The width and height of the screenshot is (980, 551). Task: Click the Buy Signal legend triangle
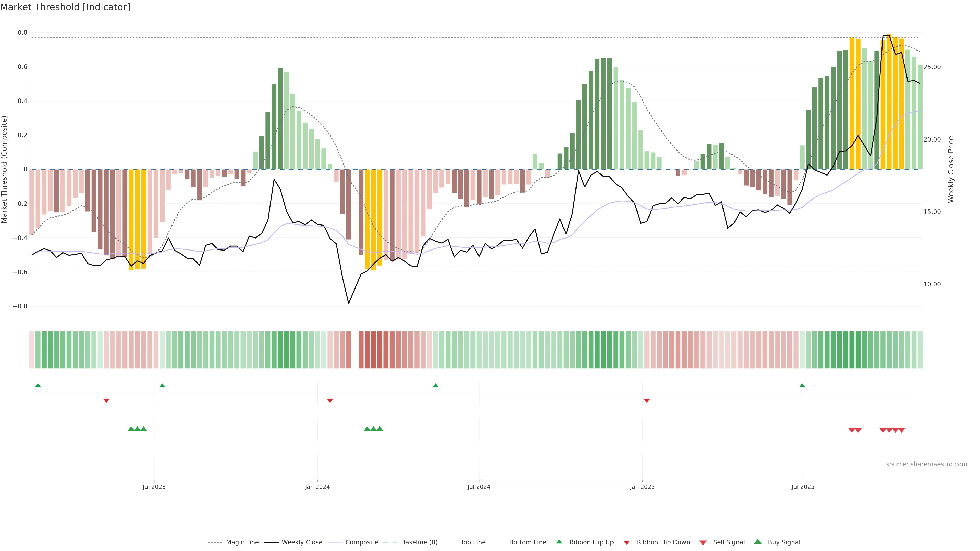(758, 542)
